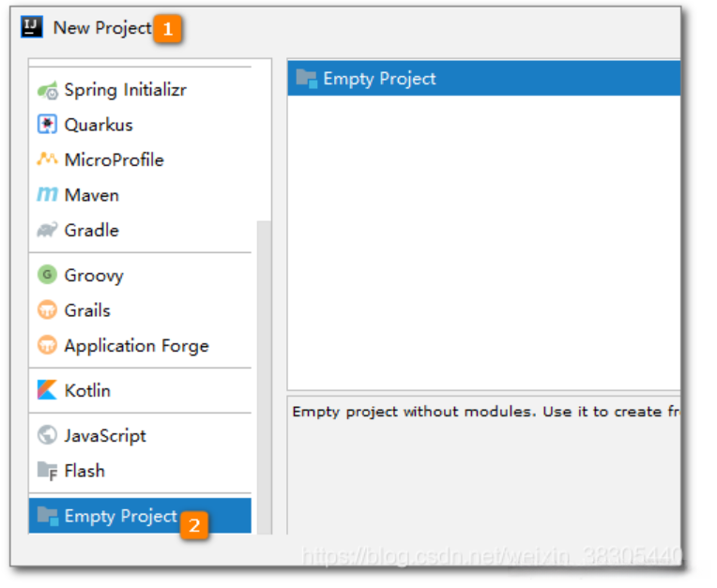The width and height of the screenshot is (717, 588).
Task: Pick JavaScript in the left list
Action: pos(105,435)
